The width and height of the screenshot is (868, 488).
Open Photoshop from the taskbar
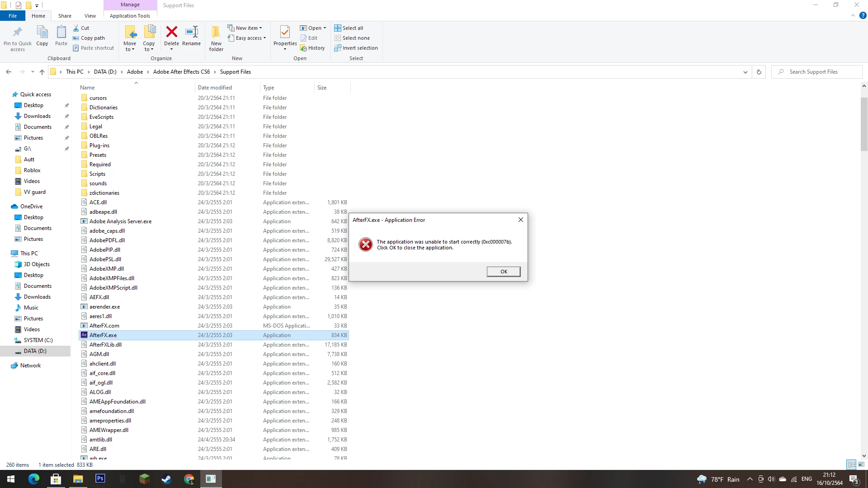(100, 479)
